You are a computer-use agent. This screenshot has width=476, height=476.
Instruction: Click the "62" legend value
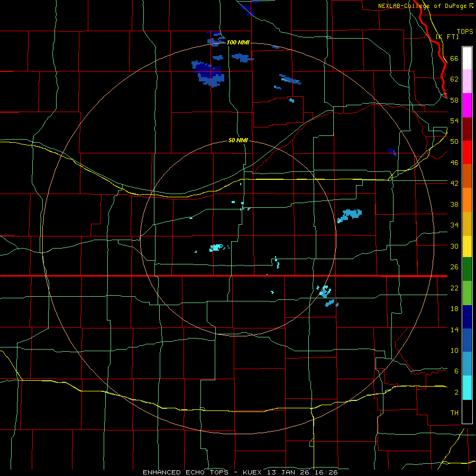[454, 79]
